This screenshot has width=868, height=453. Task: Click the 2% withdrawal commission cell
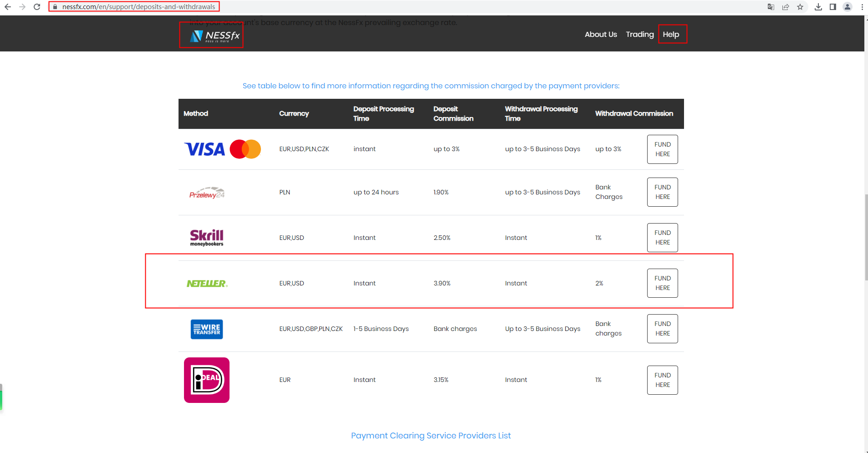(x=599, y=283)
